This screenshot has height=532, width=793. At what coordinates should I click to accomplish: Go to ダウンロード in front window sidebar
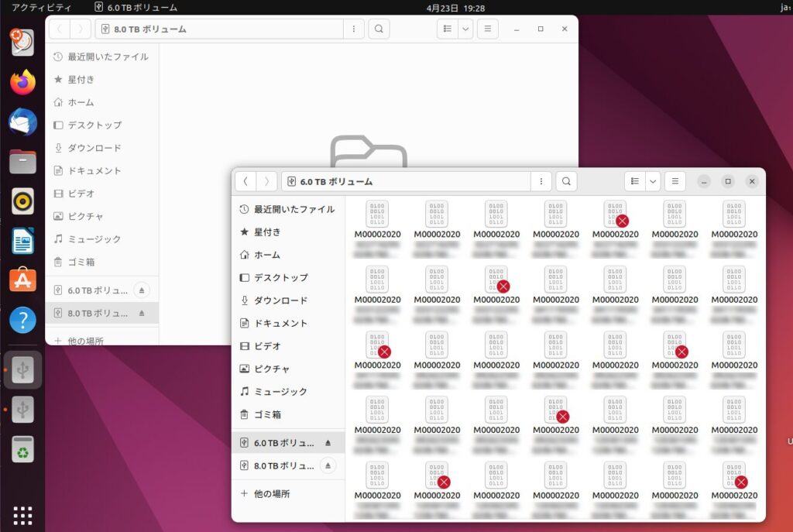pyautogui.click(x=280, y=300)
